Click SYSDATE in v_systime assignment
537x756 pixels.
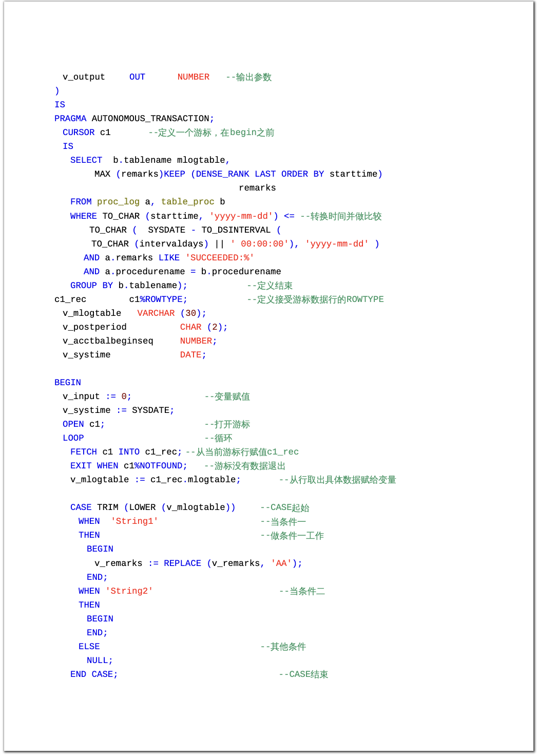pos(150,410)
